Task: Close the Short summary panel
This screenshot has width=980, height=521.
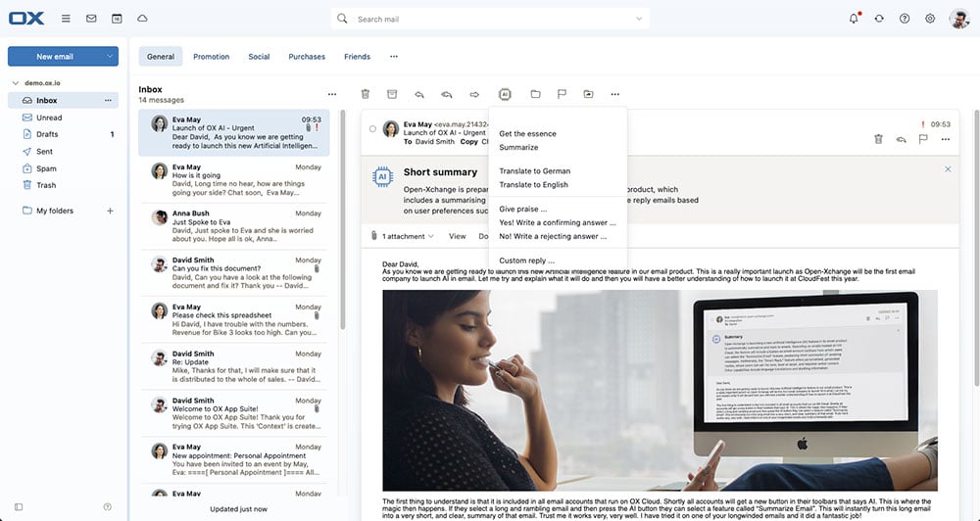Action: [x=948, y=169]
